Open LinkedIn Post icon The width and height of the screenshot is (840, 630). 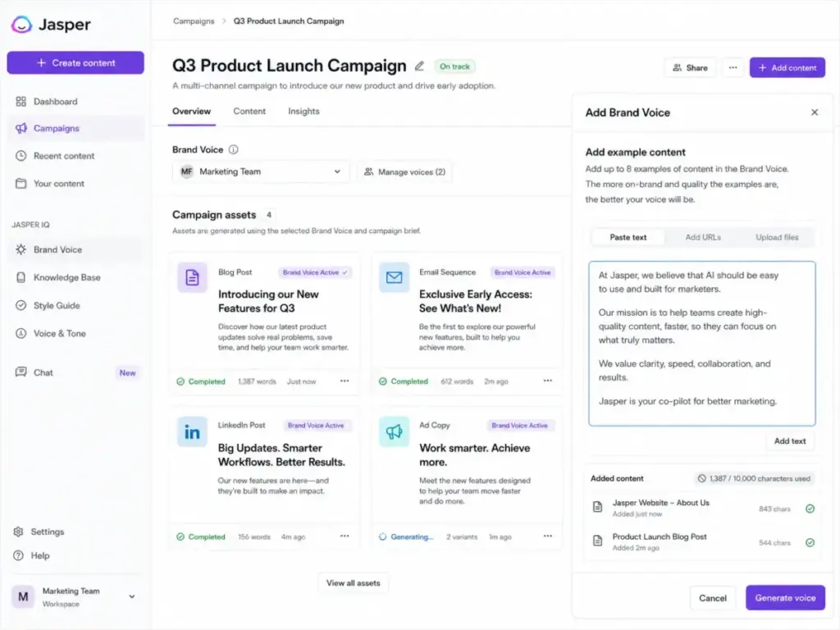coord(192,431)
